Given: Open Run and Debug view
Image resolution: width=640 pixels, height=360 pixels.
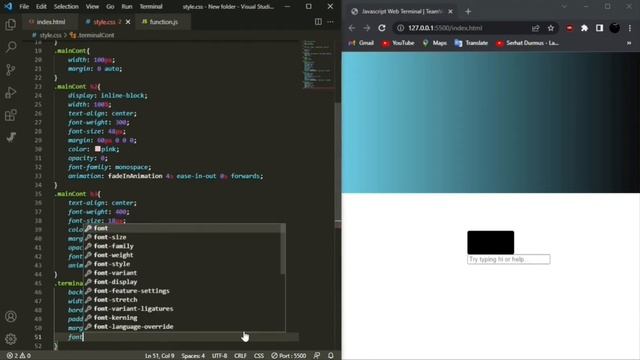Looking at the screenshot, I should click(x=11, y=93).
